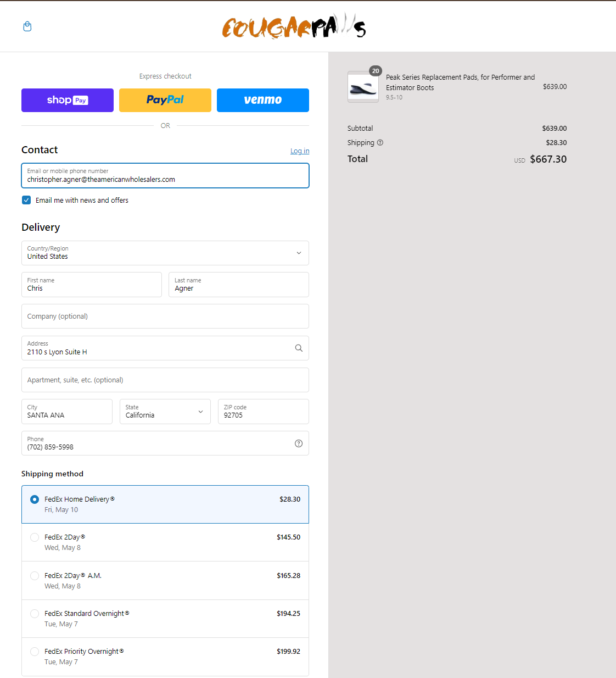The image size is (616, 678).
Task: Click the Peak Series Replacement Pads product name
Action: click(460, 82)
